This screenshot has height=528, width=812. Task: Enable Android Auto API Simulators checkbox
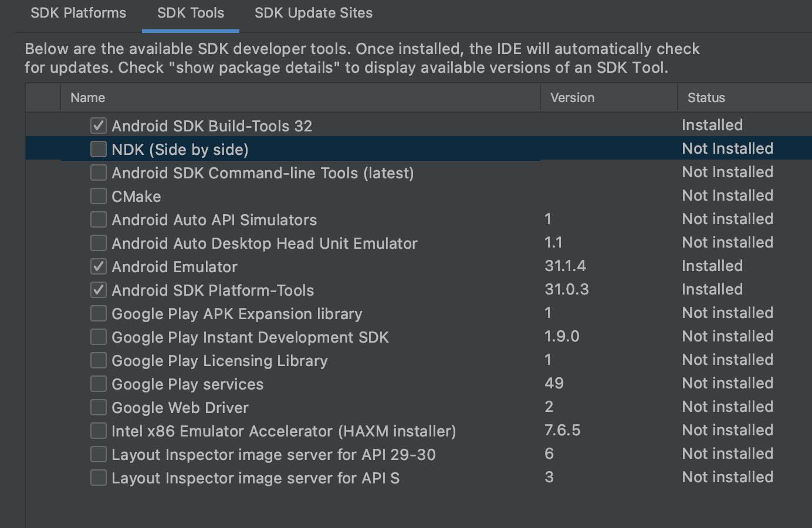99,219
